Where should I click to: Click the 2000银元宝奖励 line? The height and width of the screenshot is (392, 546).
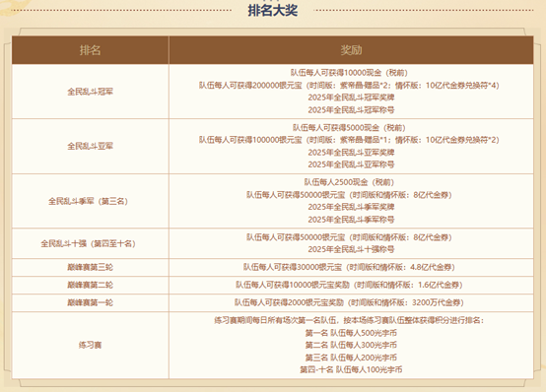(x=349, y=303)
